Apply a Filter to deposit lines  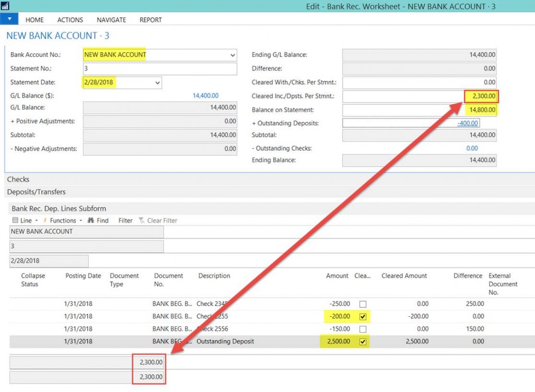[x=125, y=220]
